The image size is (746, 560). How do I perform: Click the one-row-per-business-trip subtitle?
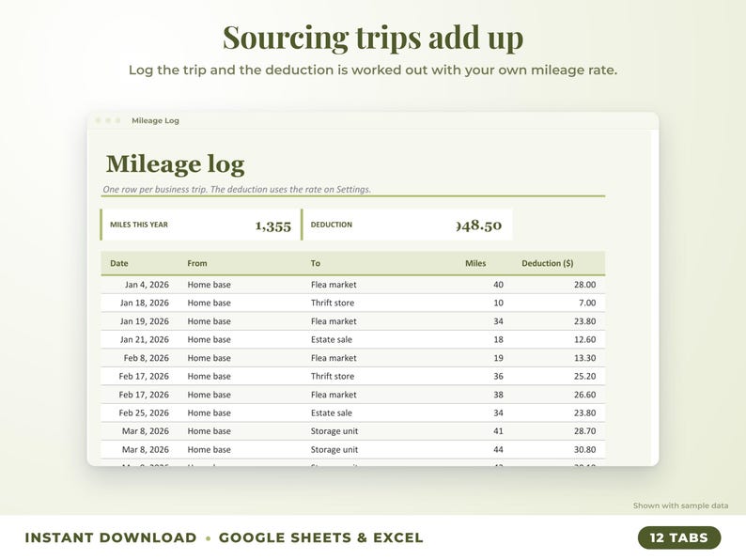coord(237,190)
